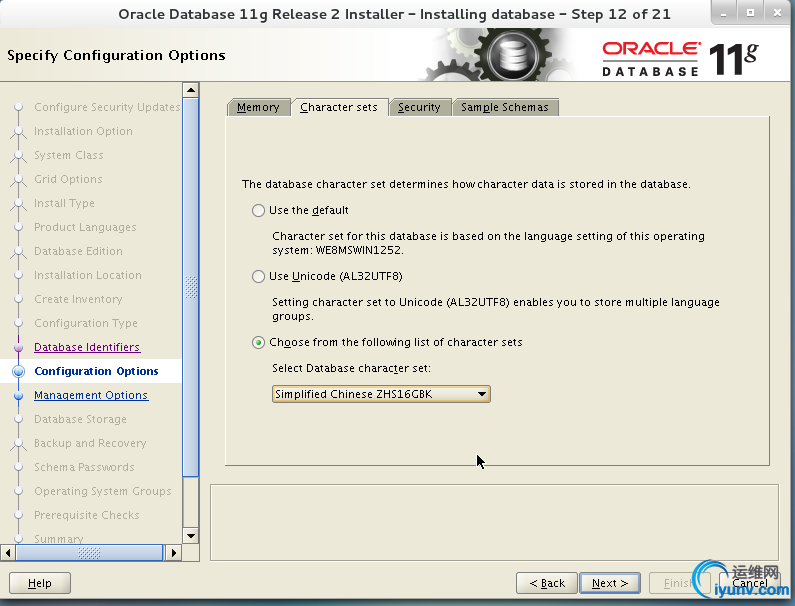Open the Management Options step link
The height and width of the screenshot is (606, 795).
tap(91, 396)
